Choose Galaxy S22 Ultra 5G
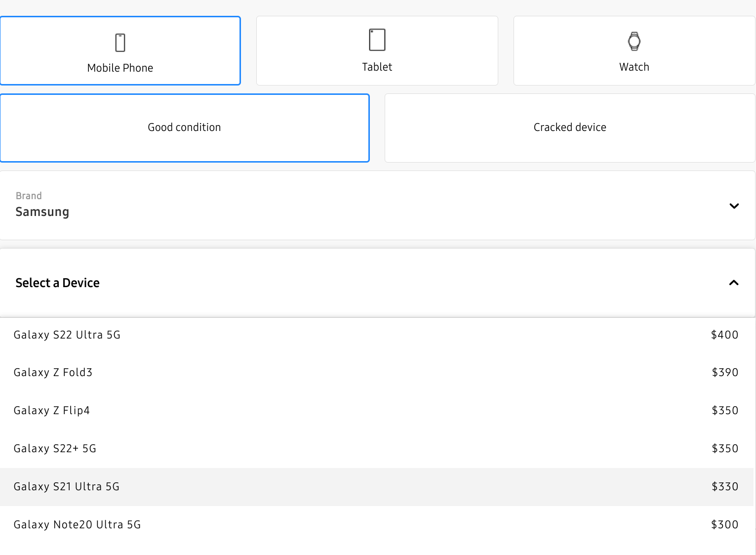The image size is (756, 555). coord(377,335)
